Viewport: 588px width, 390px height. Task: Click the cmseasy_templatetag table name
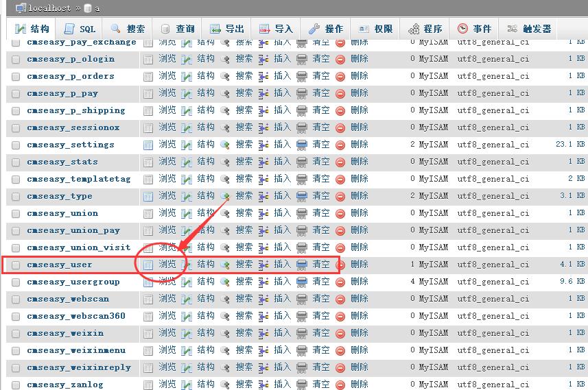78,179
